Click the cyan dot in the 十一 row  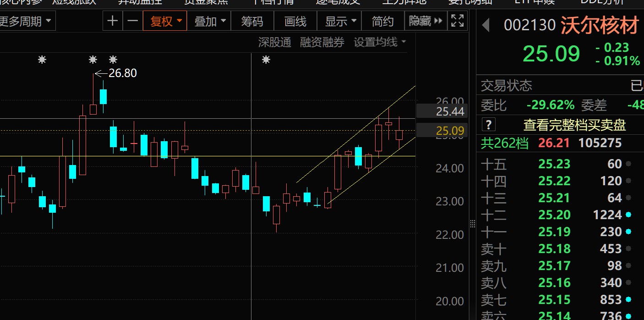point(628,232)
